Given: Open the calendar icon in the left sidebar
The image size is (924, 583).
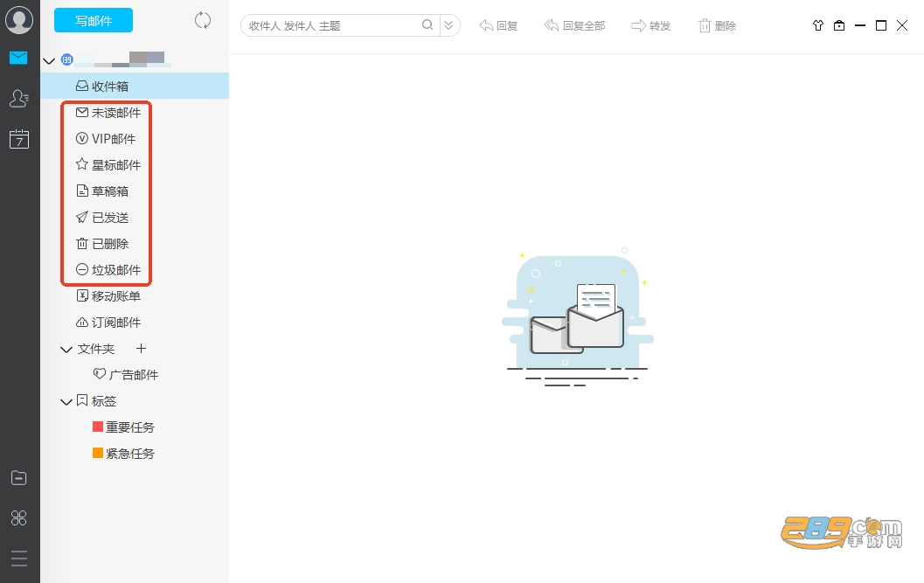Looking at the screenshot, I should [19, 139].
